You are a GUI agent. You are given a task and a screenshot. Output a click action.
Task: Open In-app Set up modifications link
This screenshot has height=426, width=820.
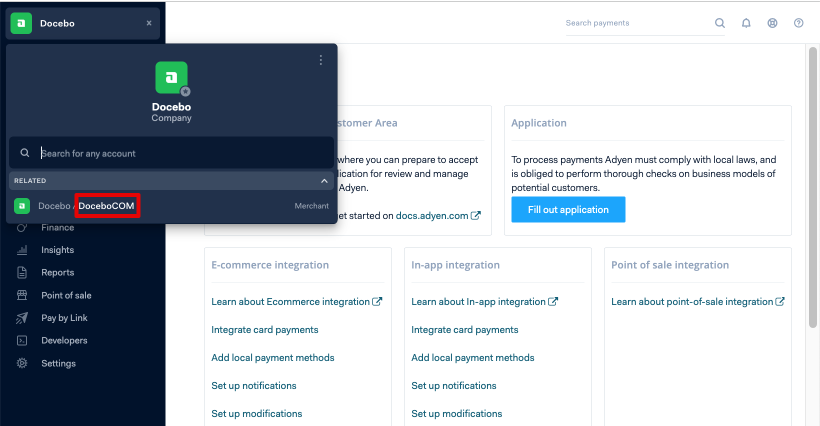point(457,413)
